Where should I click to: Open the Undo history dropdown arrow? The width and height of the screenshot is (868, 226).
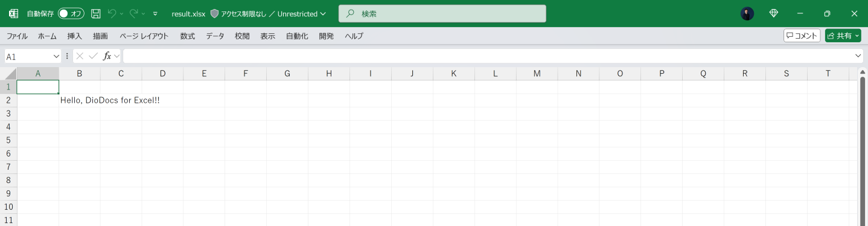[121, 13]
